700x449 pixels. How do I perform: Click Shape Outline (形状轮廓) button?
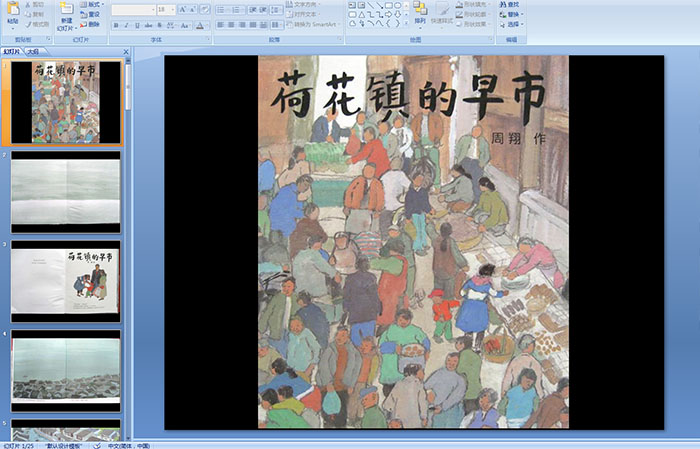472,14
